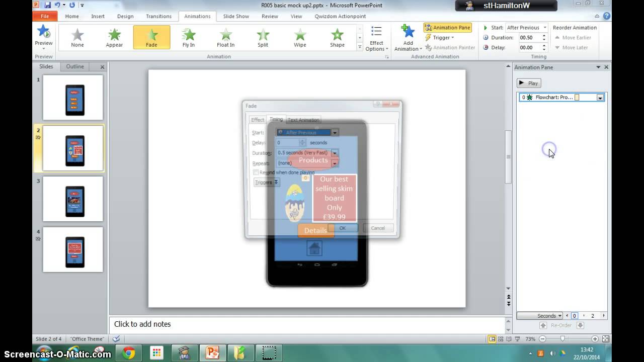This screenshot has height=362, width=644.
Task: Switch to the Slide Show tab
Action: pos(236,16)
